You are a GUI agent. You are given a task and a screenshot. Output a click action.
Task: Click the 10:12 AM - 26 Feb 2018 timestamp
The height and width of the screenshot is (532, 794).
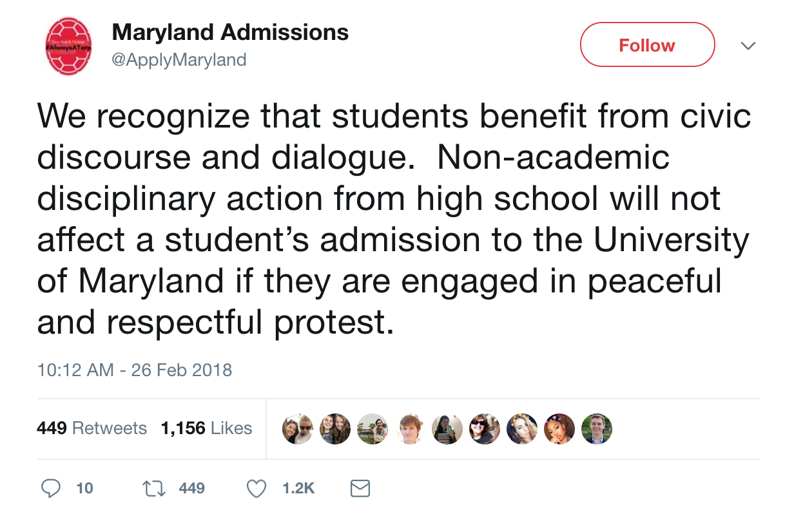pyautogui.click(x=134, y=370)
